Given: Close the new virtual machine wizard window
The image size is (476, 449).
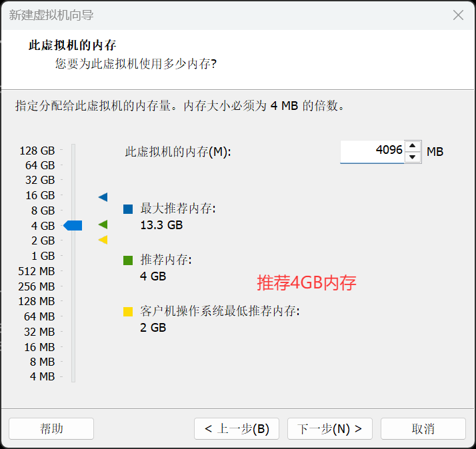Looking at the screenshot, I should (x=458, y=15).
